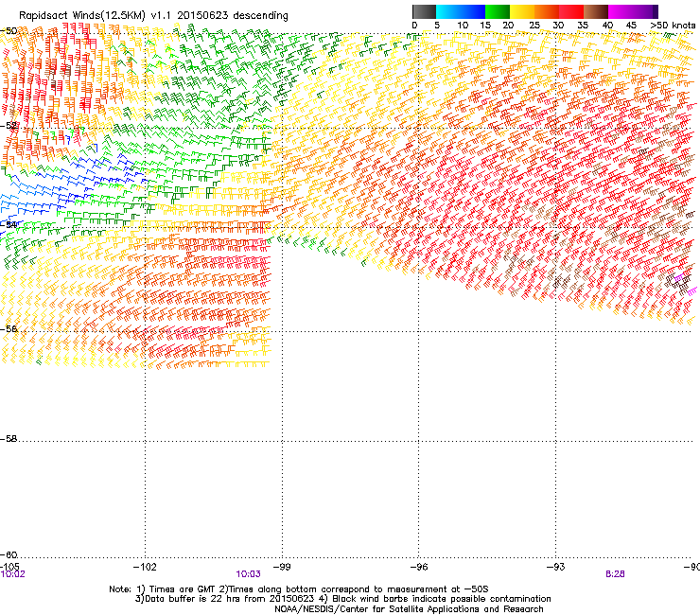Click the yellow 20-25 knots legend segment
The height and width of the screenshot is (615, 700).
point(522,11)
